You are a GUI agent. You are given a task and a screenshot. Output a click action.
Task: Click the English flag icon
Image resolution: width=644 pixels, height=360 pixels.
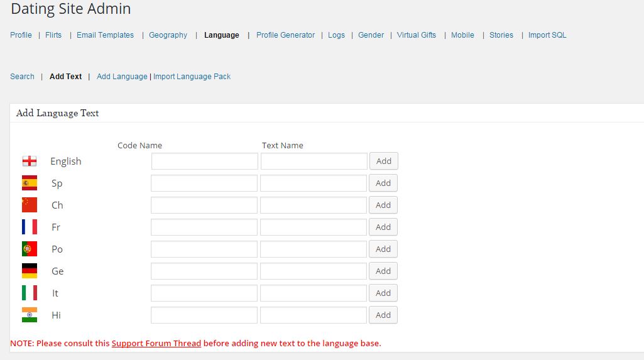click(30, 161)
